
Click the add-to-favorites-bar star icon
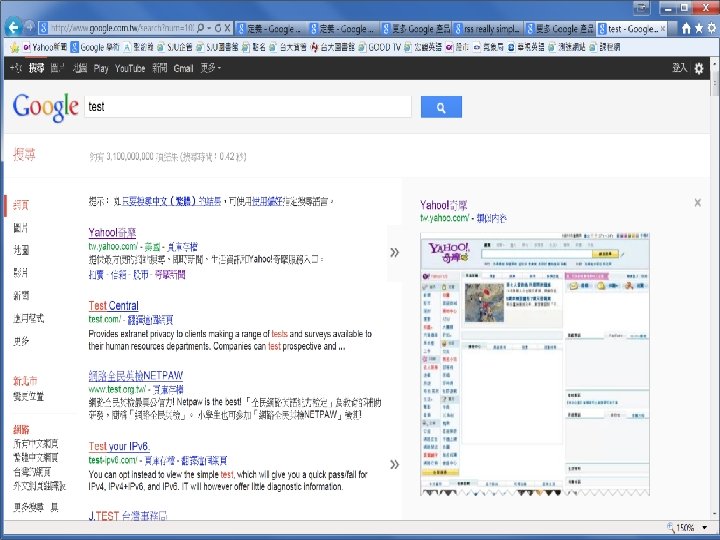(15, 47)
